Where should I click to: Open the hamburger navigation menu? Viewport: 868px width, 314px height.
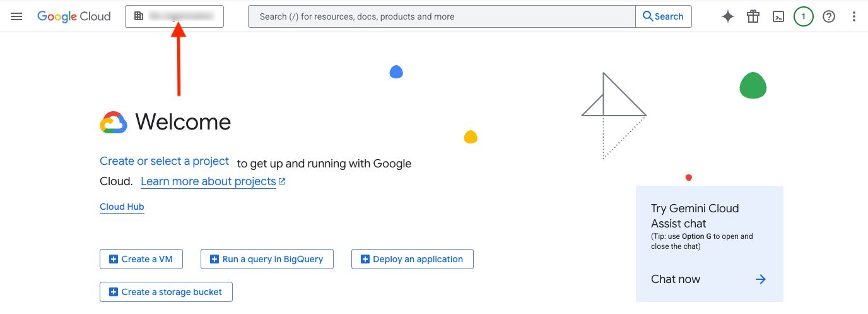16,16
